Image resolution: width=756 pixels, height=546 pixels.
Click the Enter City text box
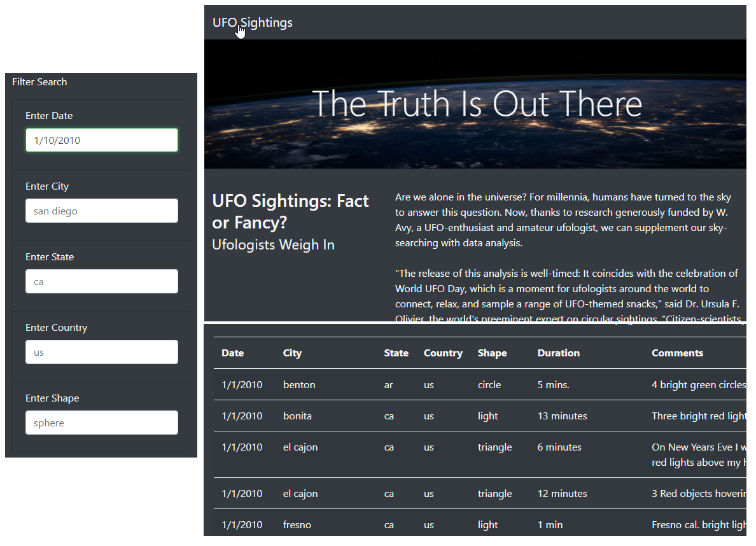(x=102, y=211)
